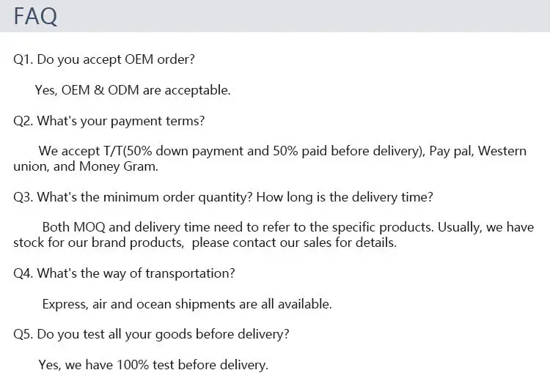Screen dimensions: 550x392
Task: Select question Q4 about transportation
Action: pyautogui.click(x=124, y=273)
